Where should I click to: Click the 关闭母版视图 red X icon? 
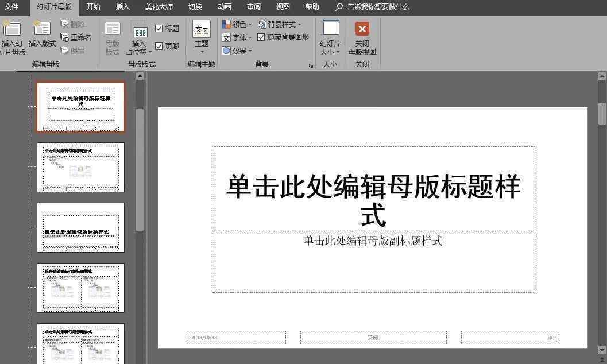click(362, 29)
